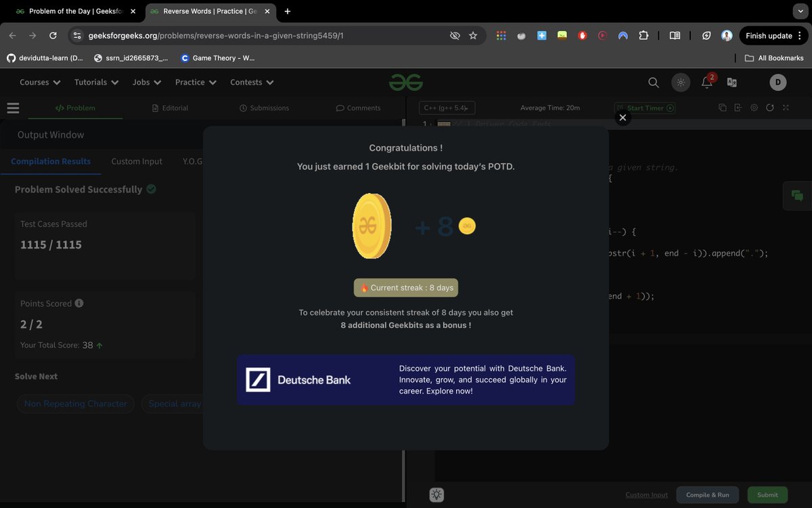Click the lightbulb hint icon at bottom
The width and height of the screenshot is (812, 508).
(x=436, y=495)
